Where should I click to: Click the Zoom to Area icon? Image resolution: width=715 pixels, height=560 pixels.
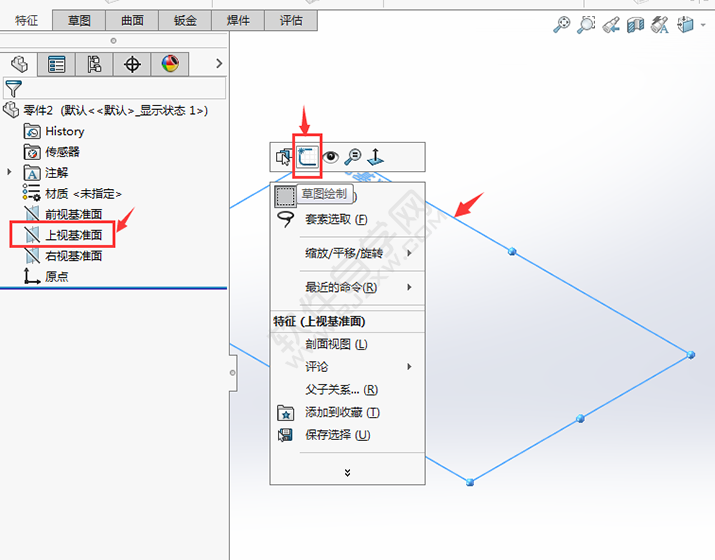click(x=586, y=25)
